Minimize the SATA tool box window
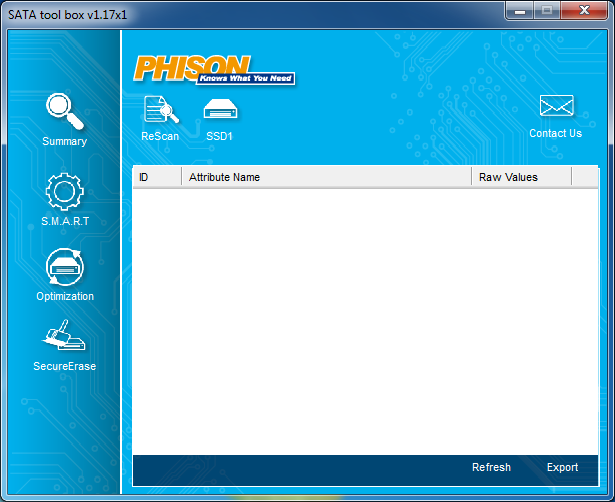 pyautogui.click(x=520, y=11)
